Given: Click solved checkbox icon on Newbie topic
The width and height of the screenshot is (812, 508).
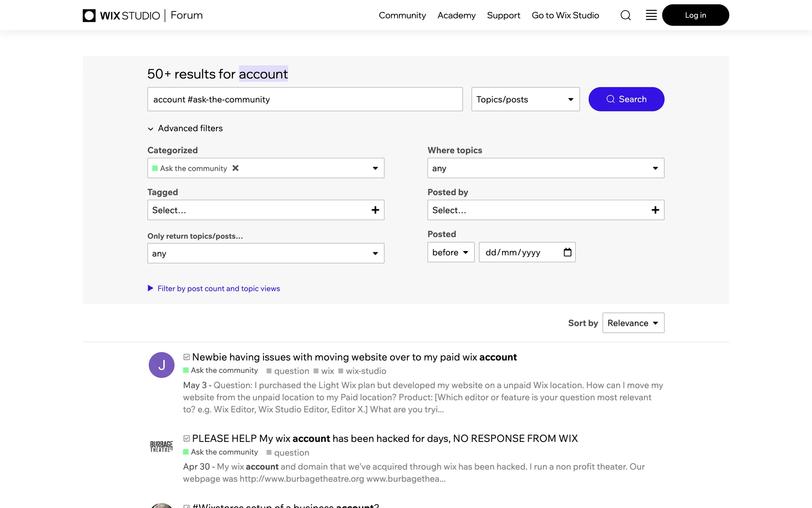Looking at the screenshot, I should tap(187, 357).
